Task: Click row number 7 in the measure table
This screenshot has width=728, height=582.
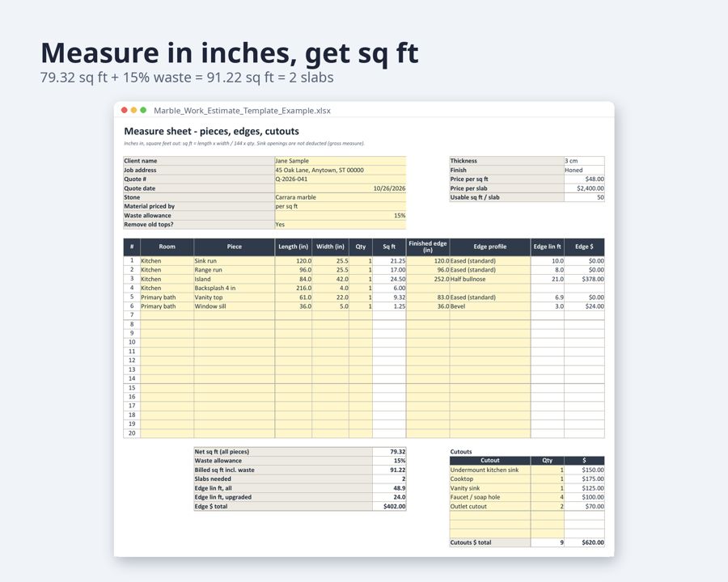Action: [132, 315]
